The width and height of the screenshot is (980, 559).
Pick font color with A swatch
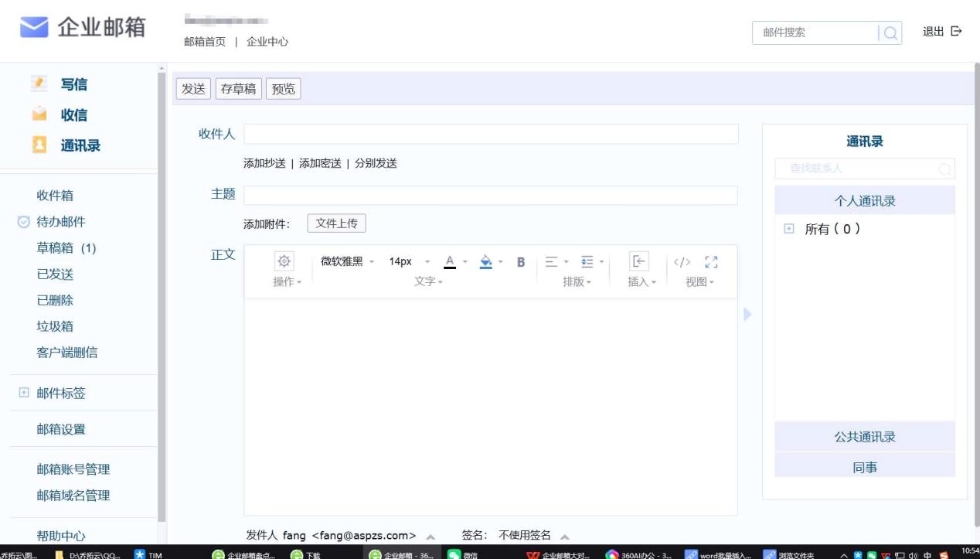[x=450, y=261]
